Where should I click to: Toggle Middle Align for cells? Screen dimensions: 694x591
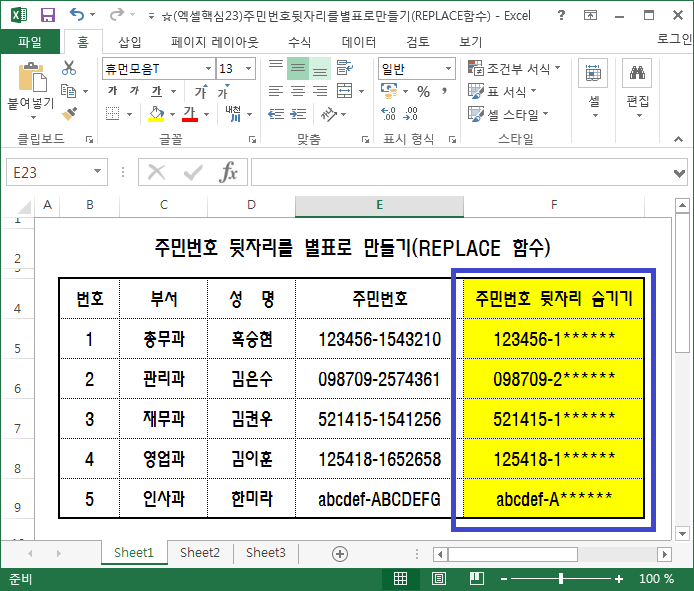298,68
